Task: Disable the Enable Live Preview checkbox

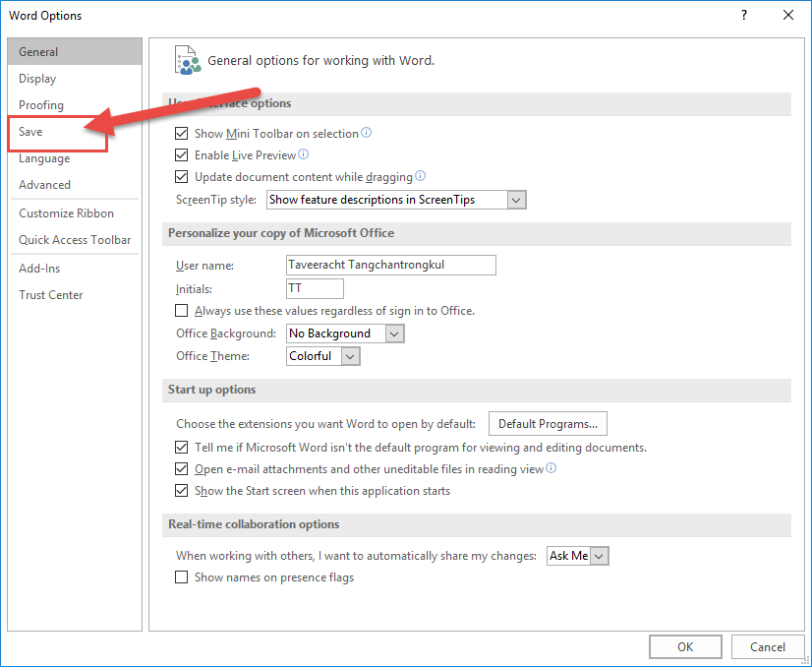Action: point(181,155)
